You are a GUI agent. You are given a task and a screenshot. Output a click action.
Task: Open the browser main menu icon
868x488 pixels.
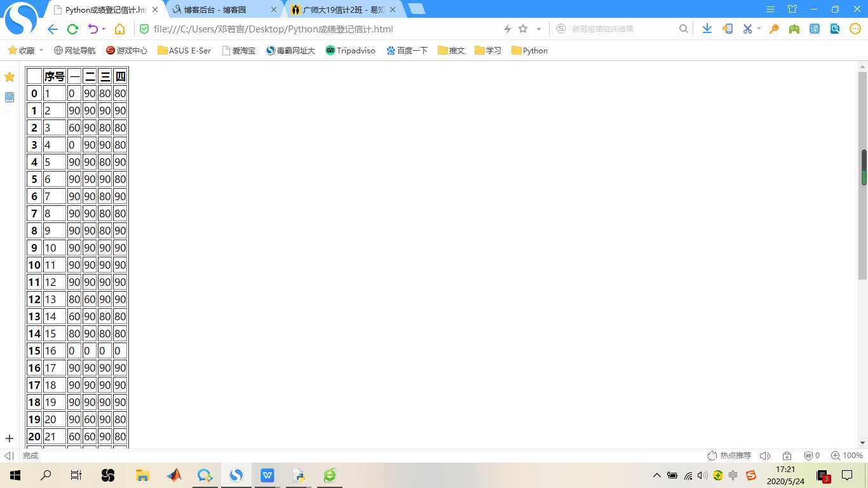click(770, 9)
